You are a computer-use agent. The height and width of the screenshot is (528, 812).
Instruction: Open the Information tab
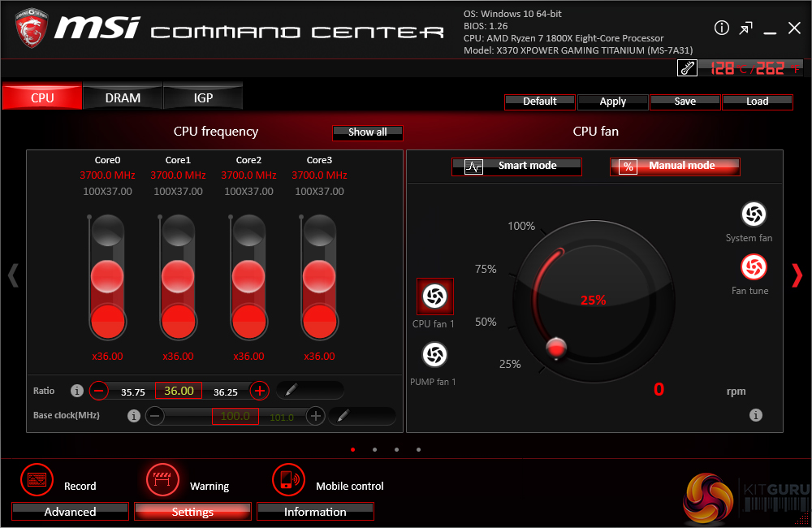315,512
